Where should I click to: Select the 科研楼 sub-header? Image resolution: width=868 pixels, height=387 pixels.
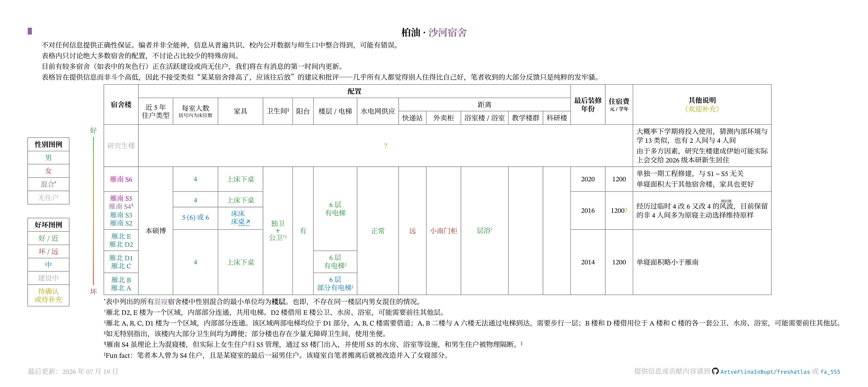point(557,118)
